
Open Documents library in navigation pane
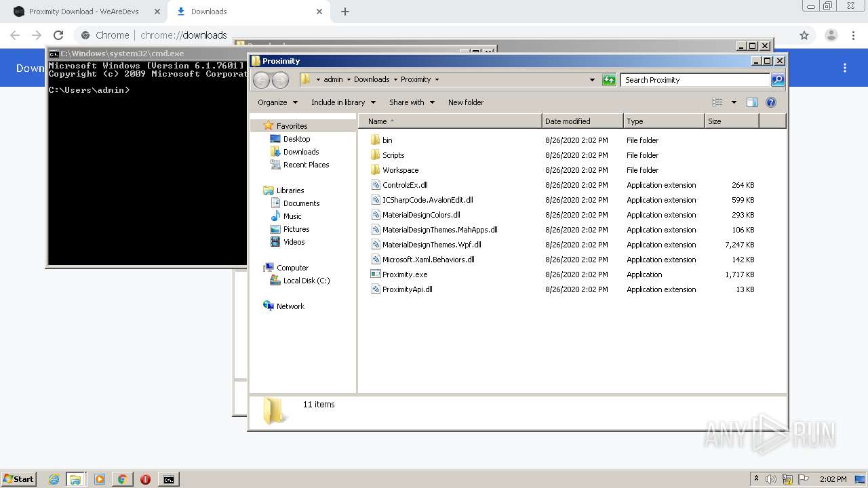tap(301, 203)
